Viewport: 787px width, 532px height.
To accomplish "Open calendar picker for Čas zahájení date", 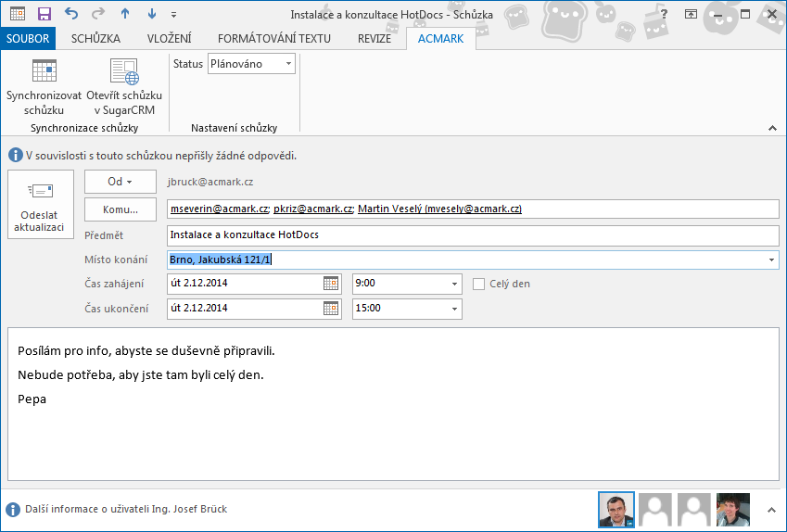I will pos(331,284).
